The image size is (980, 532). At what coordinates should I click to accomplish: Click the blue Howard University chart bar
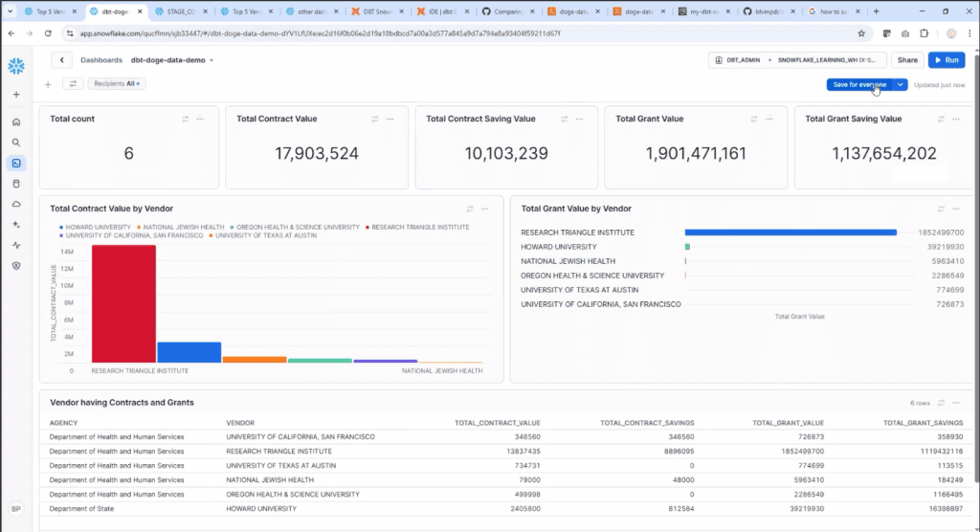coord(189,352)
